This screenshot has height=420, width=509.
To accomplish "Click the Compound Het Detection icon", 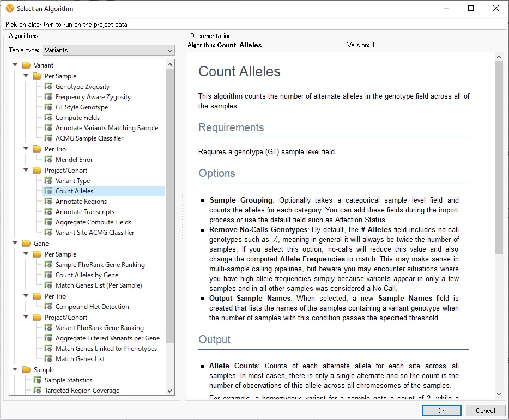I will pyautogui.click(x=49, y=306).
